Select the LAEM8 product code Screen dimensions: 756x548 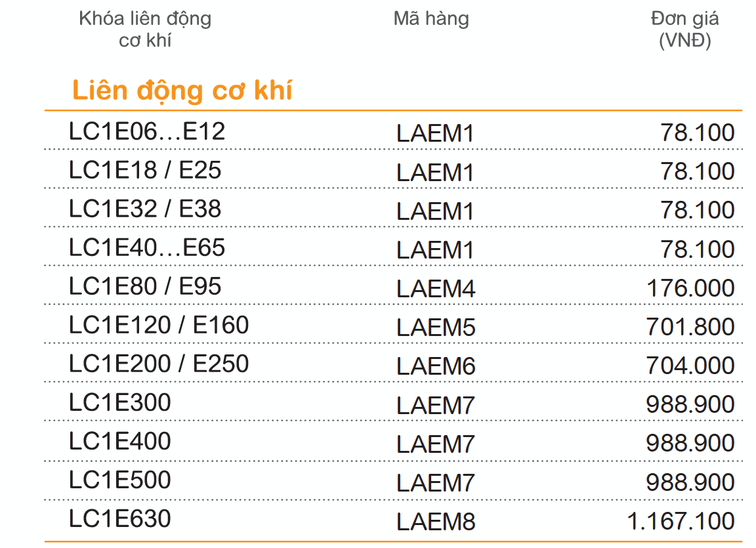click(436, 522)
